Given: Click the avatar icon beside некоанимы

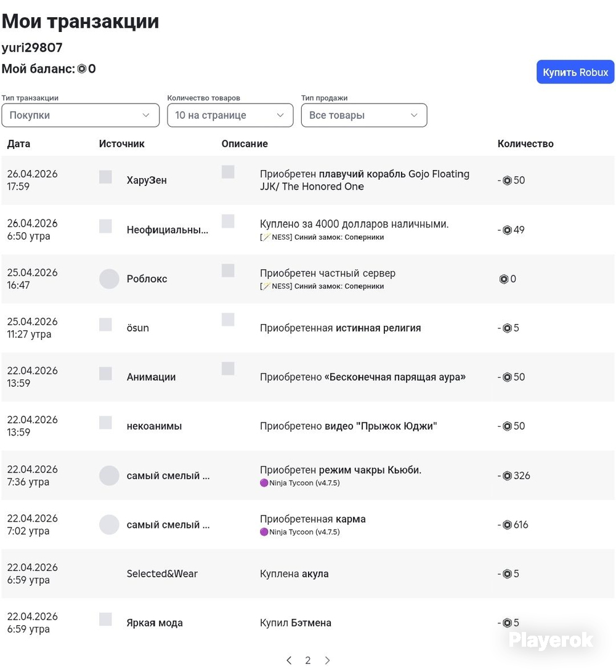Looking at the screenshot, I should tap(105, 423).
